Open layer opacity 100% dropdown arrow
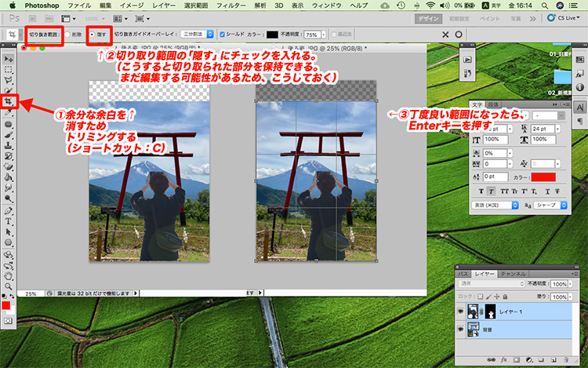Image resolution: width=588 pixels, height=368 pixels. (x=570, y=284)
